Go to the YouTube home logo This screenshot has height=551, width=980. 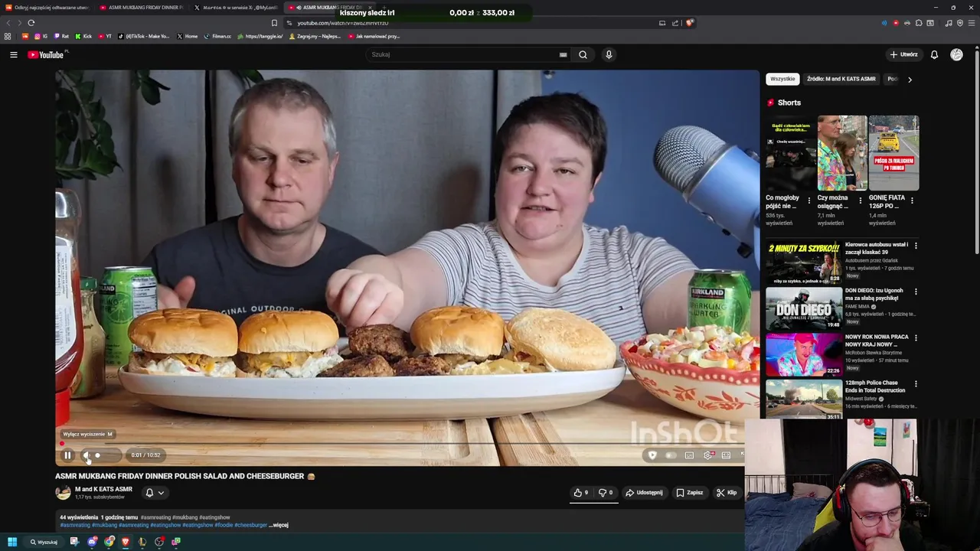click(47, 54)
